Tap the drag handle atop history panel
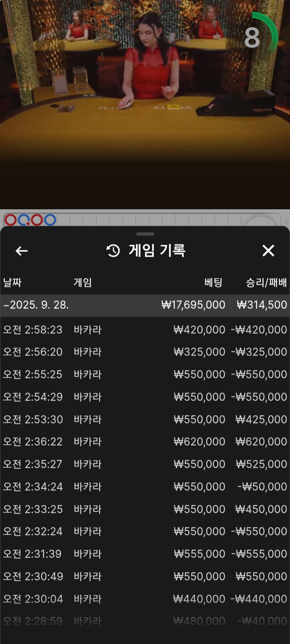Viewport: 290px width, 644px height. (x=145, y=234)
